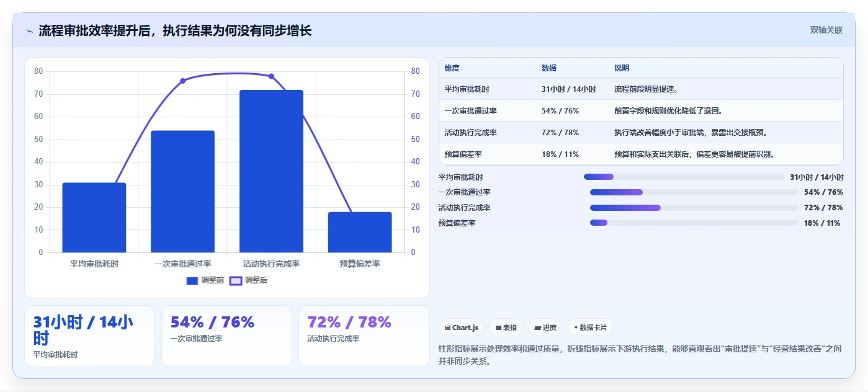Click the Chart.js tag chip
Image resolution: width=868 pixels, height=392 pixels.
461,327
